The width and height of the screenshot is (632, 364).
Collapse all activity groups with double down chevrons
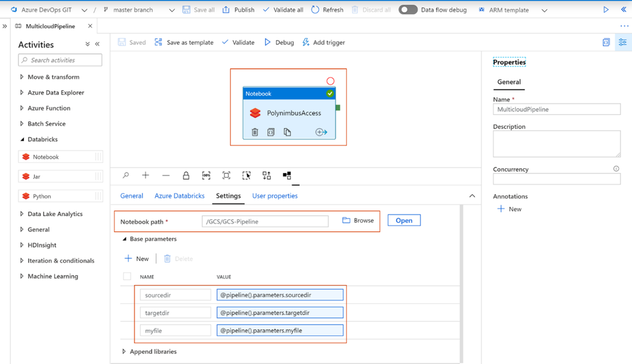(x=87, y=44)
